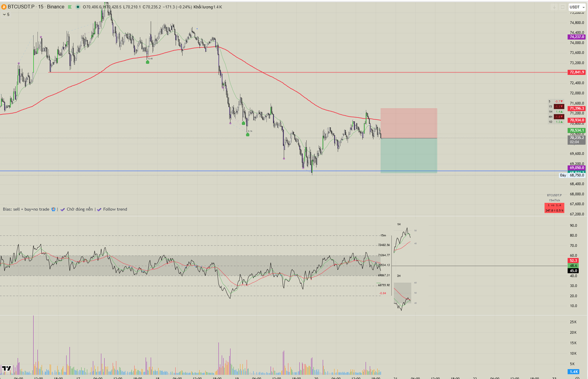Click the 52.3 red oscillator value label
Screen dimensions: 588x379
pyautogui.click(x=574, y=261)
